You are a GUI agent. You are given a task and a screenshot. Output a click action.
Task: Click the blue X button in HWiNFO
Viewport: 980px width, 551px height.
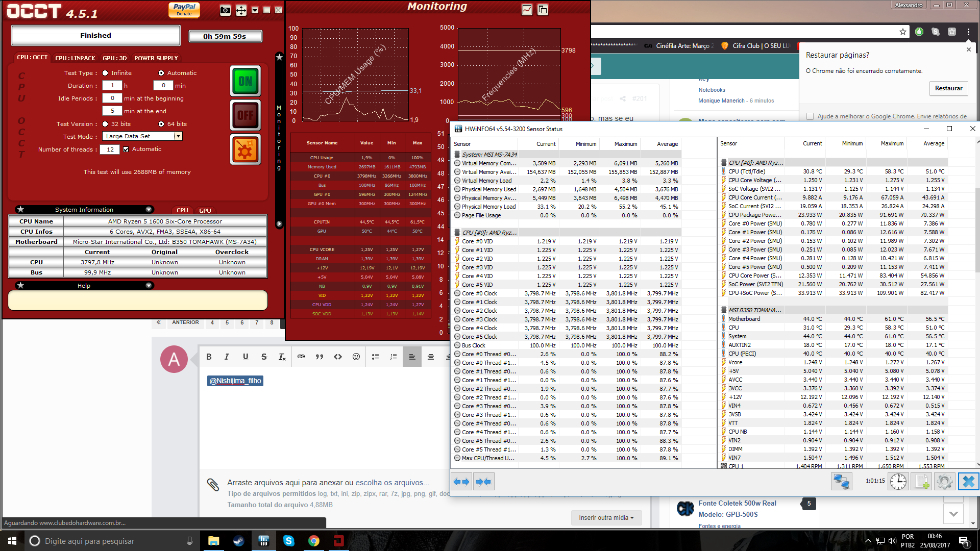coord(968,482)
